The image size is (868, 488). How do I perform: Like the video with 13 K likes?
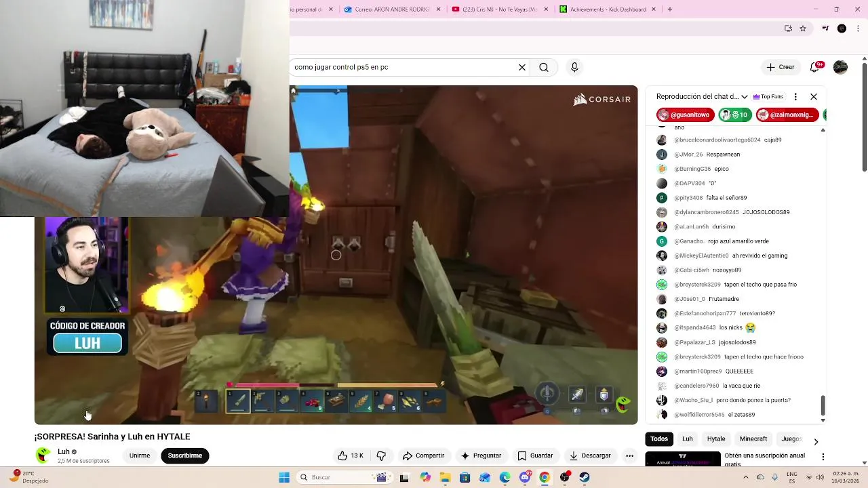click(351, 455)
